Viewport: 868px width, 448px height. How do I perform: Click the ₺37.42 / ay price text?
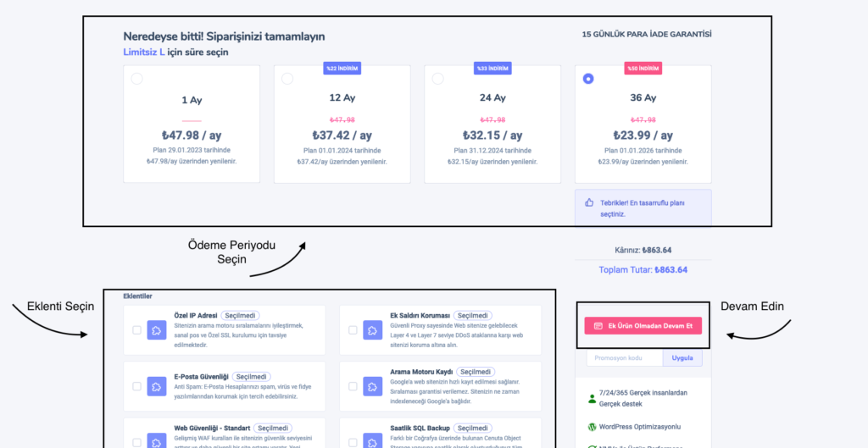click(x=342, y=135)
